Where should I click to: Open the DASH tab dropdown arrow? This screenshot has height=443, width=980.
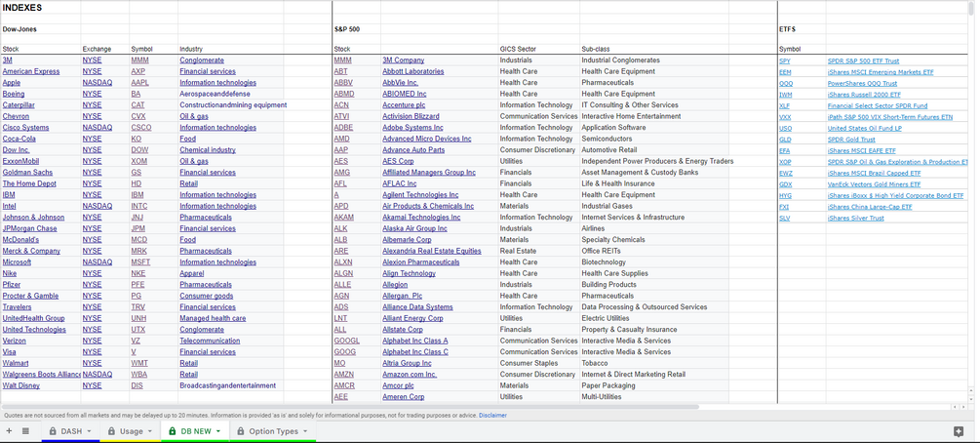pos(89,431)
